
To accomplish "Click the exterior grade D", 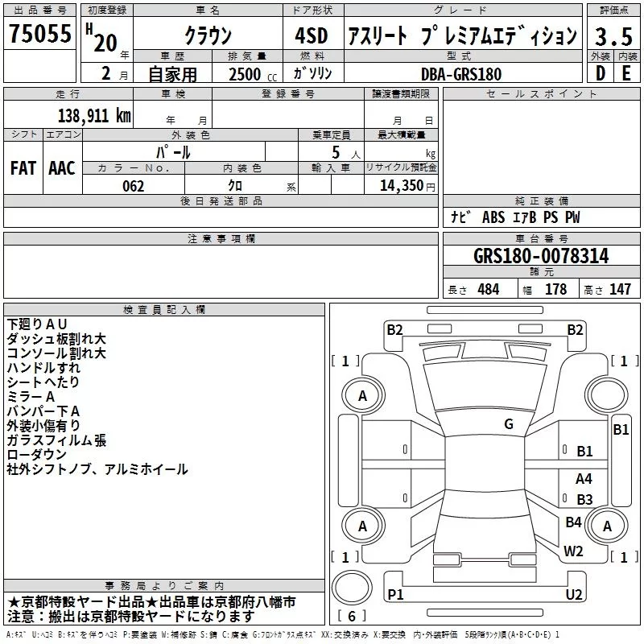I will point(601,73).
